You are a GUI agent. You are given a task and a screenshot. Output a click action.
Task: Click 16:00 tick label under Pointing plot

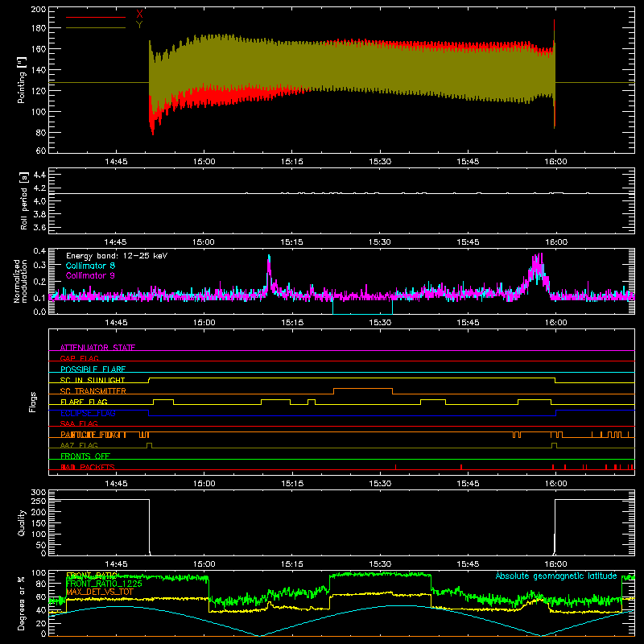click(555, 162)
